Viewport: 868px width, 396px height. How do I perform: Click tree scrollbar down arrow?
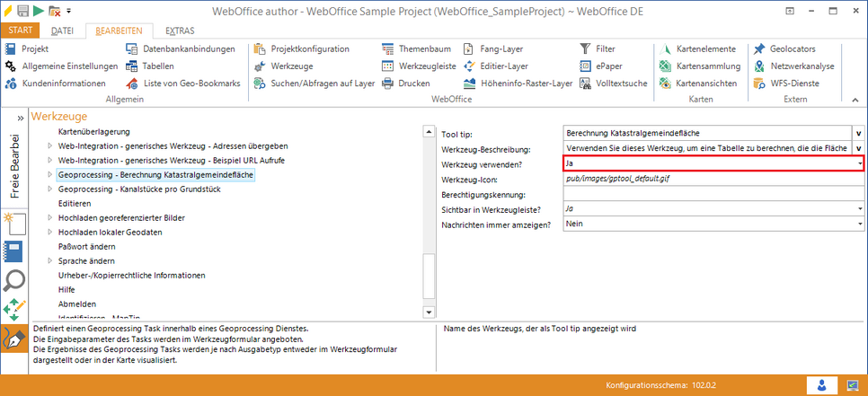pyautogui.click(x=429, y=312)
